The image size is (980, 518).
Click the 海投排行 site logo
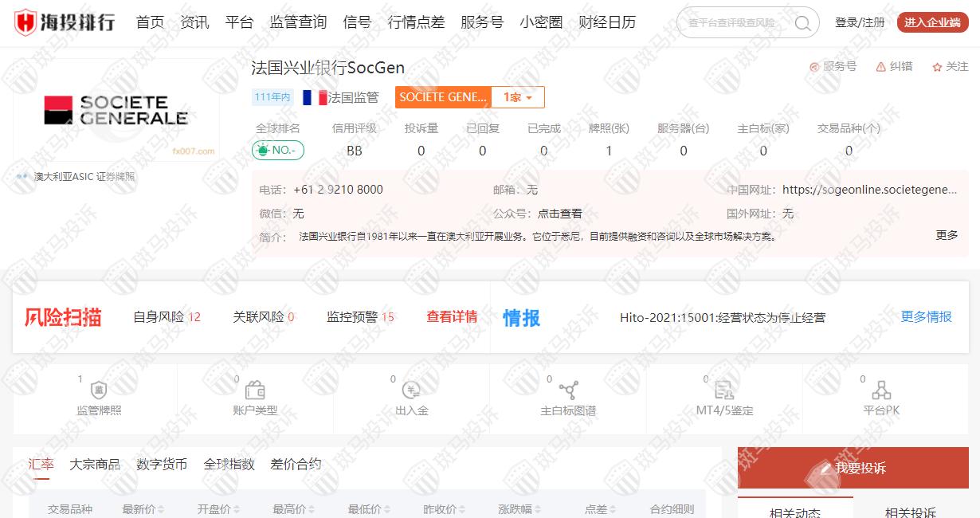65,22
